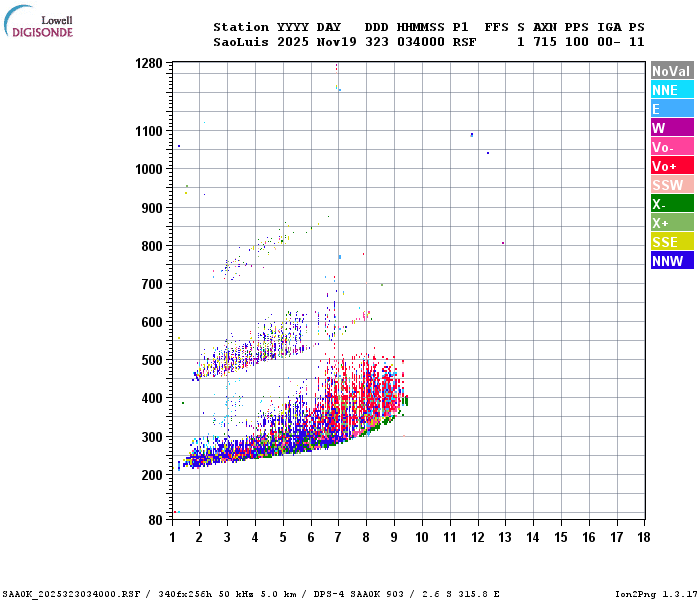700x600 pixels.
Task: Click the AXN value 715
Action: pos(545,42)
